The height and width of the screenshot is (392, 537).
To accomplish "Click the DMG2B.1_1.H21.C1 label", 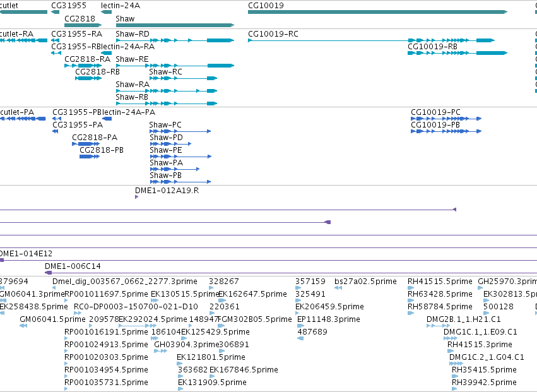I will [464, 319].
